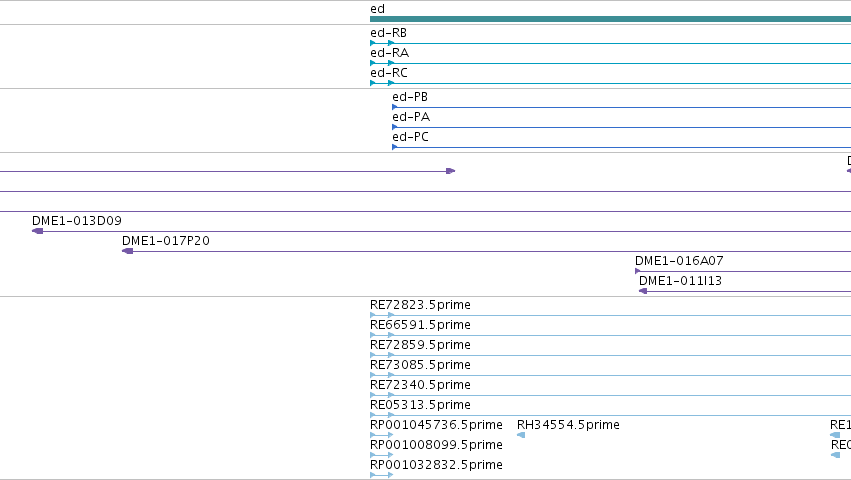Click the ed-RC transcript start arrow
Viewport: 851px width, 480px height.
(373, 84)
